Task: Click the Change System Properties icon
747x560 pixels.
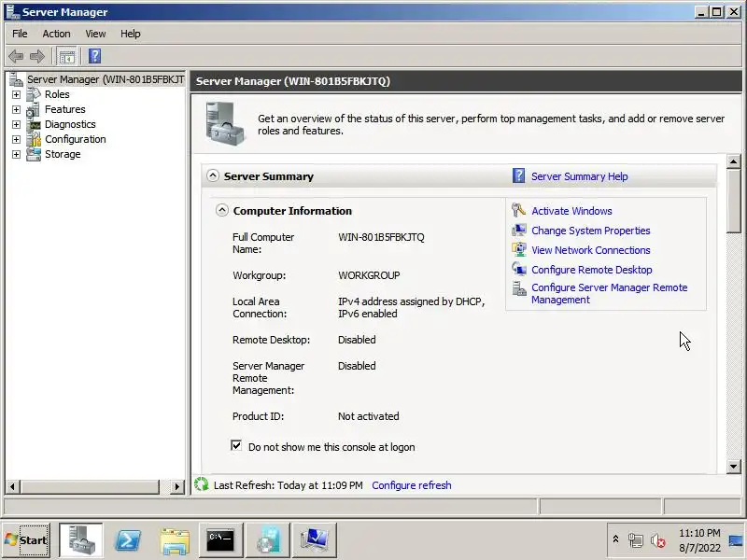Action: tap(518, 230)
